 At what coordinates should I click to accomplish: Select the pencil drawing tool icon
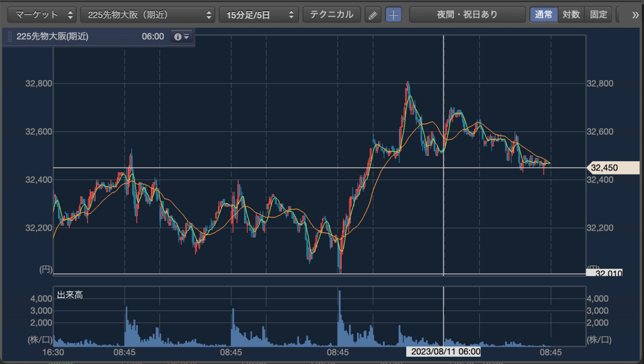(x=373, y=14)
